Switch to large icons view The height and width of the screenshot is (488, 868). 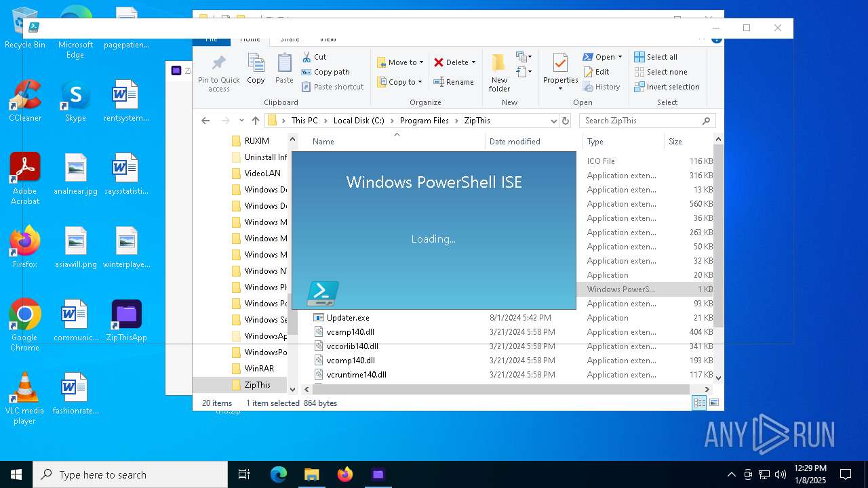pos(713,403)
